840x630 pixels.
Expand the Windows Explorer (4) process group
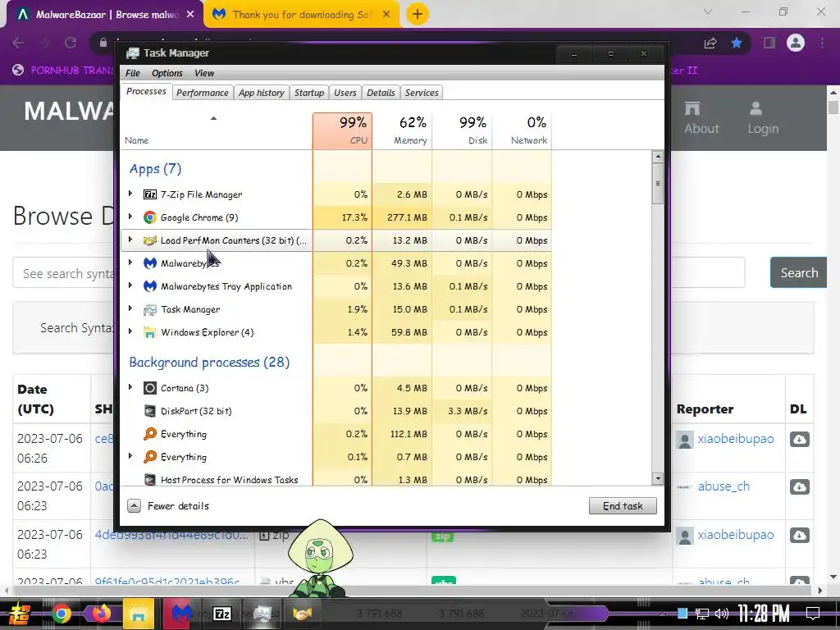coord(130,332)
